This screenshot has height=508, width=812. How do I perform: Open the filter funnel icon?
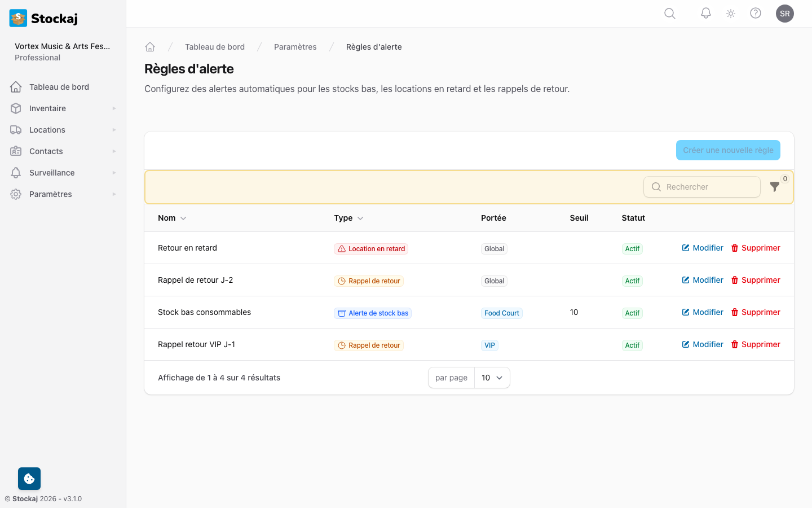775,187
